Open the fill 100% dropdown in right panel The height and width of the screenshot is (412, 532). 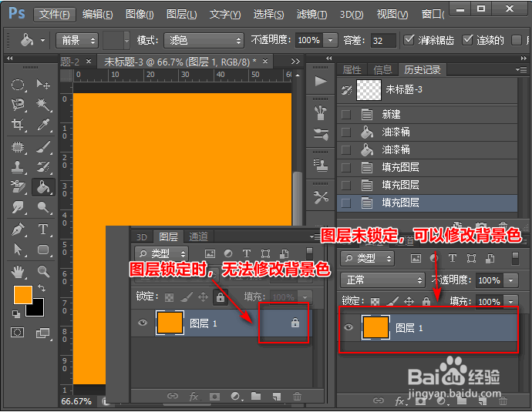pos(511,301)
